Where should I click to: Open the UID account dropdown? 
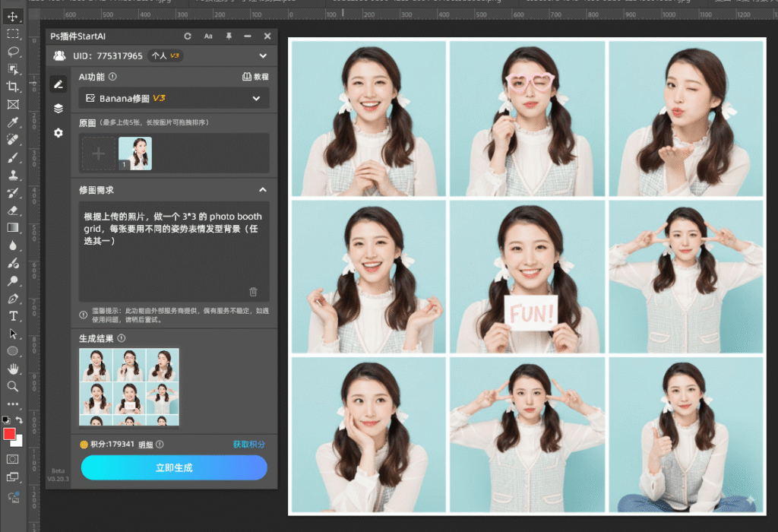point(263,55)
